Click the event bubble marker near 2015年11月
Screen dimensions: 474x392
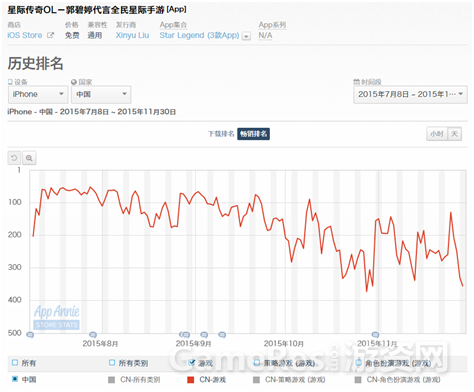(x=375, y=334)
